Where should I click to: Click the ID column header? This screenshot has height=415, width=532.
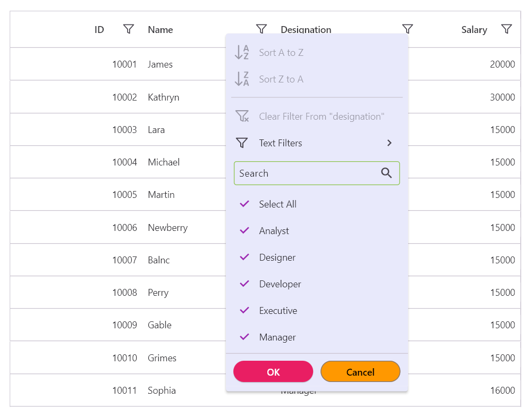click(99, 30)
